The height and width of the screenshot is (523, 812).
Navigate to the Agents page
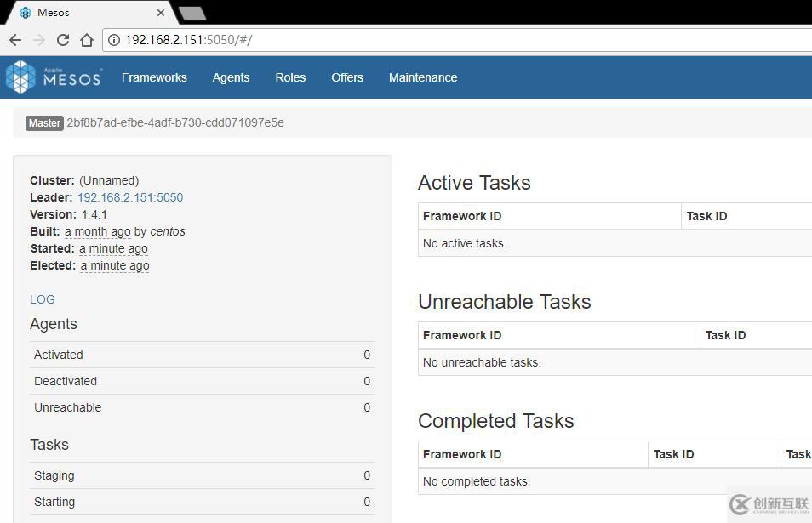[231, 77]
